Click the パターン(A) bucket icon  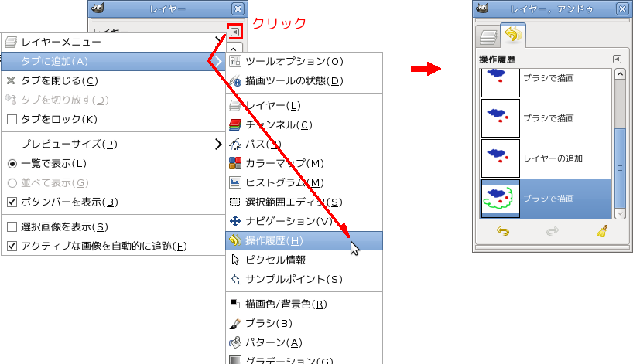(235, 342)
